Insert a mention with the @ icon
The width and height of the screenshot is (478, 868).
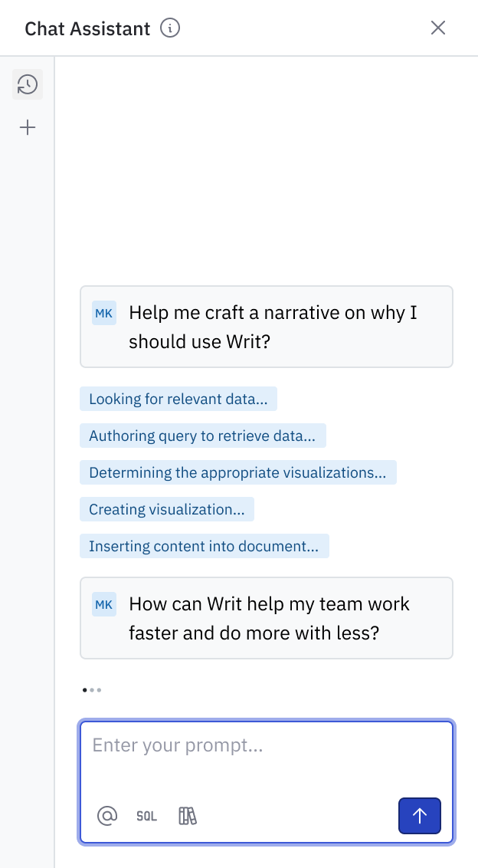pyautogui.click(x=107, y=815)
